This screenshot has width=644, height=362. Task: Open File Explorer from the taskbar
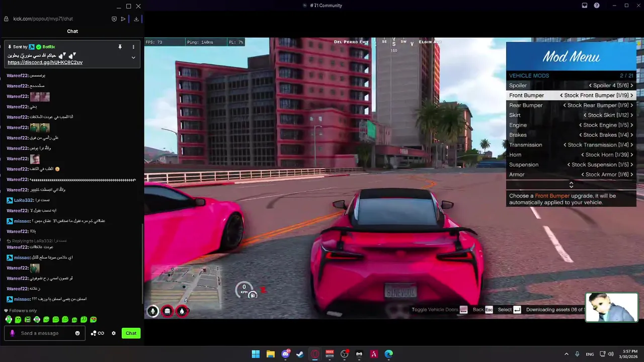click(x=270, y=354)
